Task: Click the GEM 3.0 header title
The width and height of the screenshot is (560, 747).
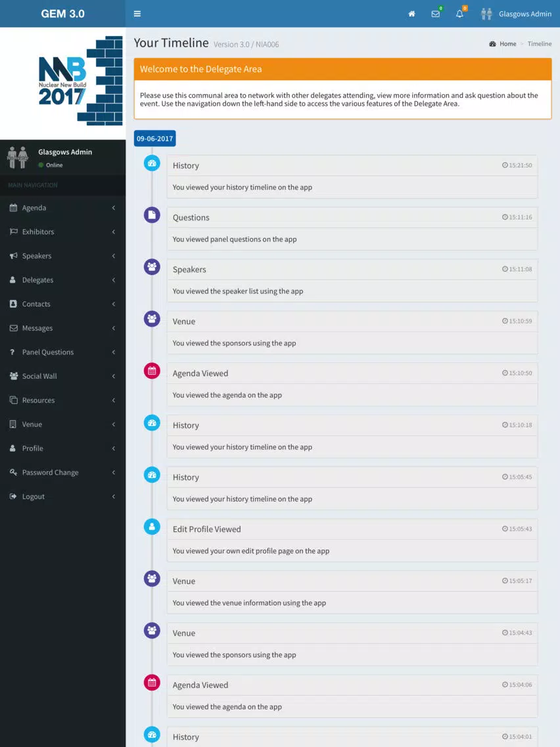Action: [63, 14]
